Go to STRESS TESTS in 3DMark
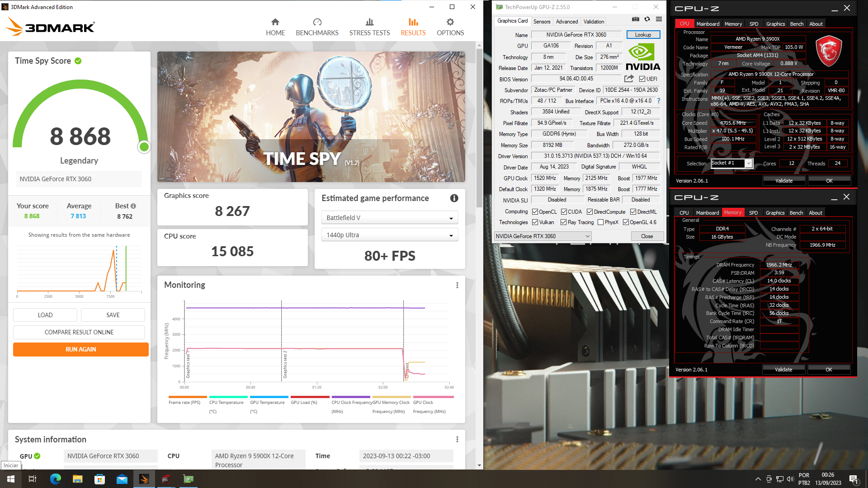This screenshot has width=868, height=488. tap(369, 27)
